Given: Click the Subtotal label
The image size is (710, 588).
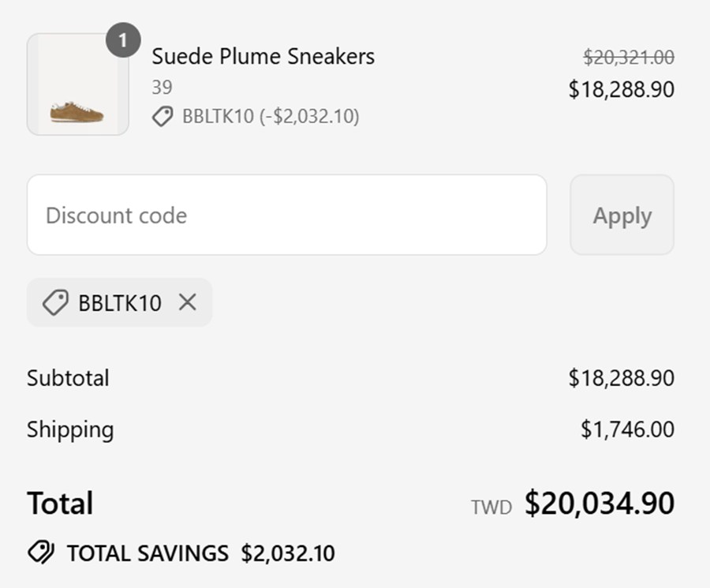Looking at the screenshot, I should coord(68,378).
